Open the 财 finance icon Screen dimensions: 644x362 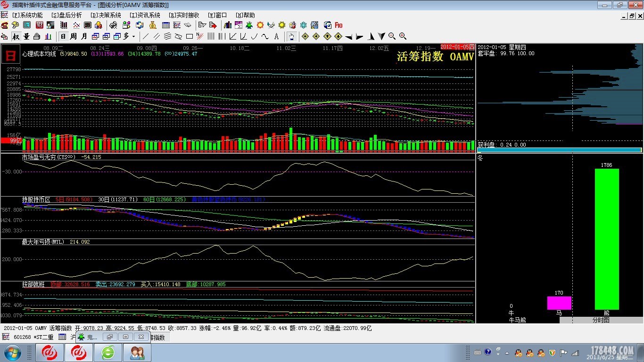click(39, 25)
